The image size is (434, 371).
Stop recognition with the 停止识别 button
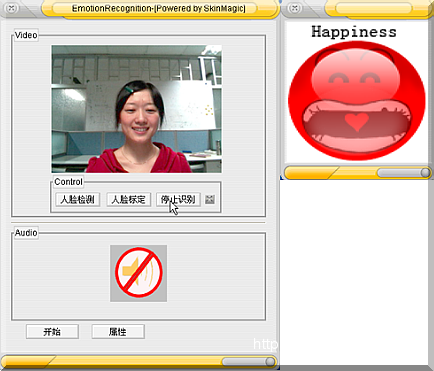click(178, 199)
